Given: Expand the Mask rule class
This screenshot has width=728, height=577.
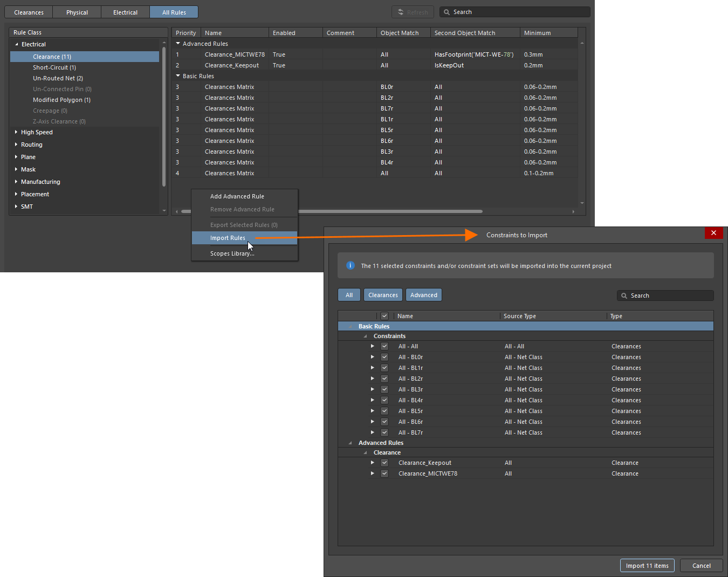Looking at the screenshot, I should (16, 169).
